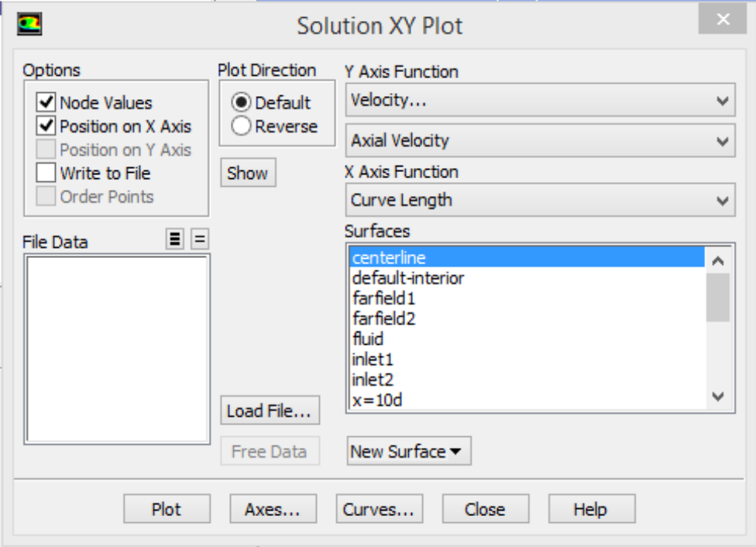756x547 pixels.
Task: Choose Default plot direction radio button
Action: pyautogui.click(x=241, y=102)
